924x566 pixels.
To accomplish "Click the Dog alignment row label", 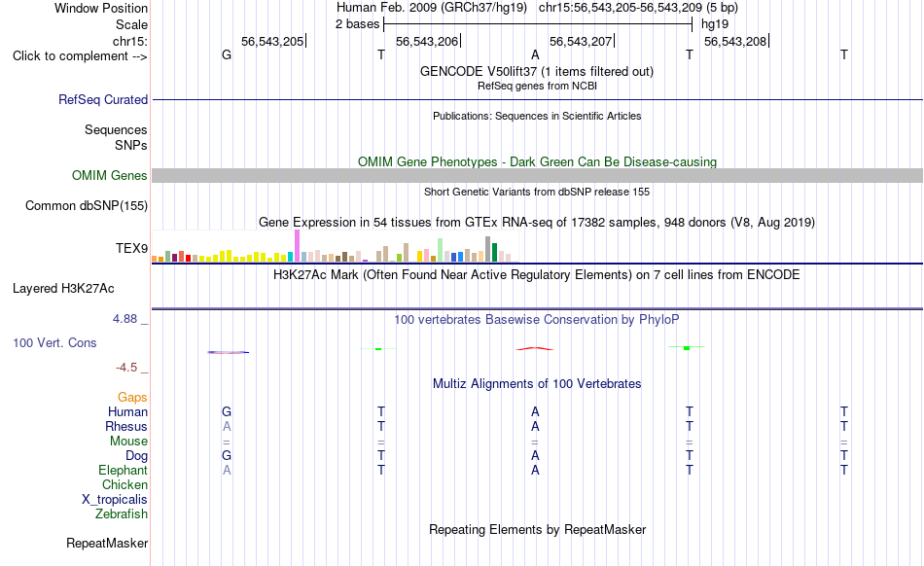I will [x=136, y=456].
